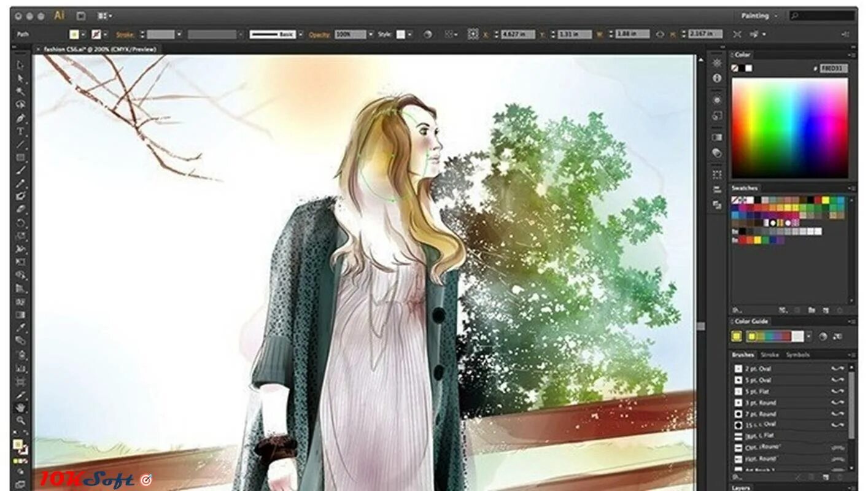Select the Blob Brush tool
Image resolution: width=868 pixels, height=491 pixels.
click(21, 196)
